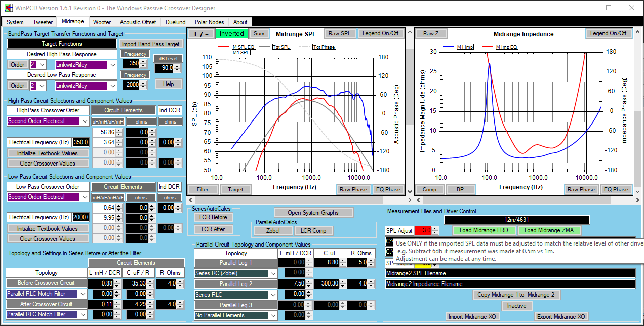The width and height of the screenshot is (644, 326).
Task: Toggle Legend On/Off on Midrange SPL graph
Action: tap(380, 34)
